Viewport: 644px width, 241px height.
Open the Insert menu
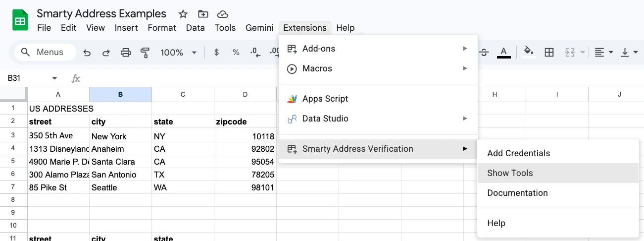126,28
